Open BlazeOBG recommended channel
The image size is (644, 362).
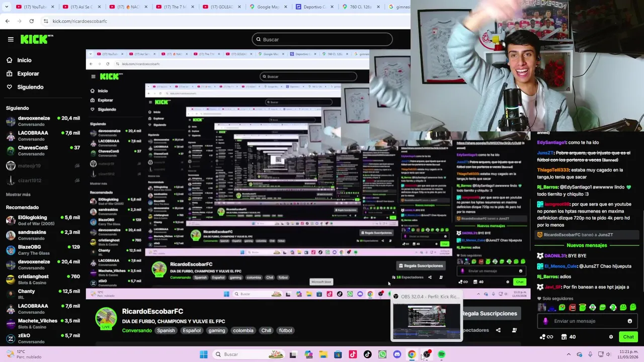coord(43,249)
